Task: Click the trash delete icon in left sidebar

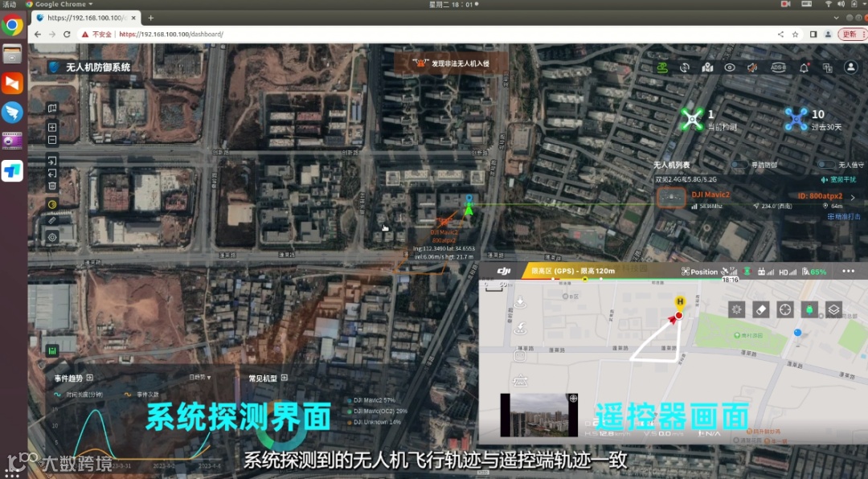Action: [52, 186]
